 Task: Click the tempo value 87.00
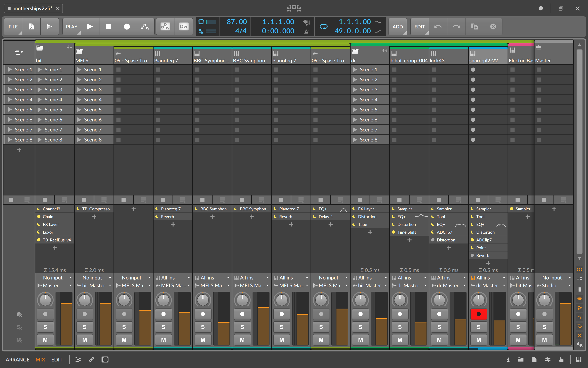[237, 22]
